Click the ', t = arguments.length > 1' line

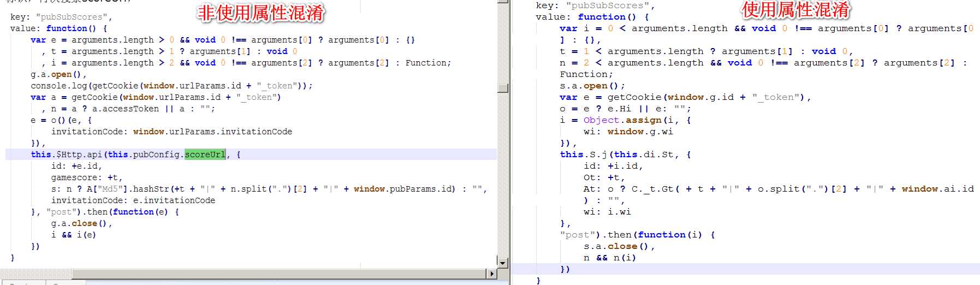click(169, 51)
